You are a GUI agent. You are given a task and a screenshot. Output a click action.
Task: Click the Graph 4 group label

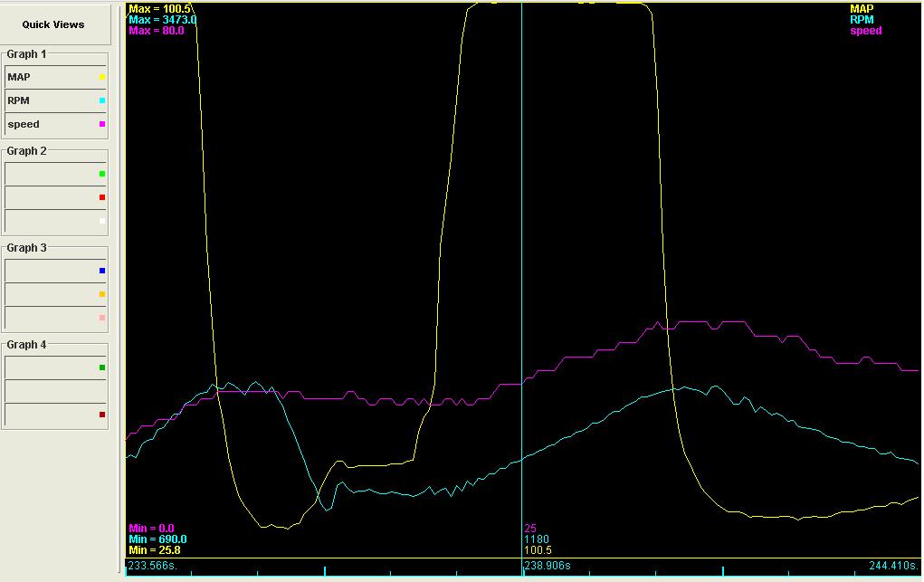[x=26, y=344]
